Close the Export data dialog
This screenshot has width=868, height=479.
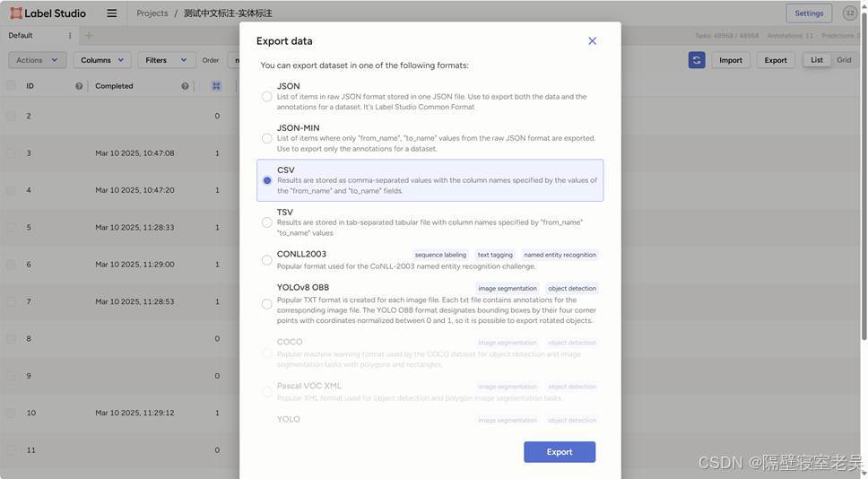593,41
